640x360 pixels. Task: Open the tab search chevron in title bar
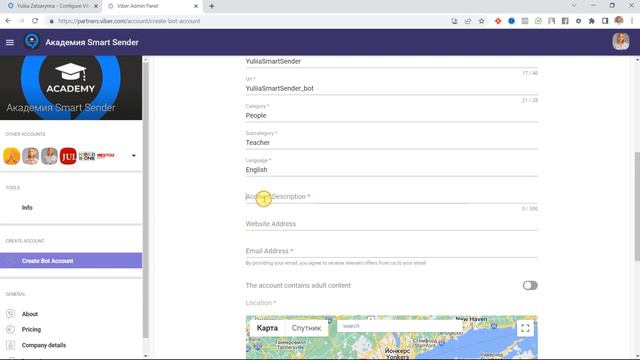[574, 6]
